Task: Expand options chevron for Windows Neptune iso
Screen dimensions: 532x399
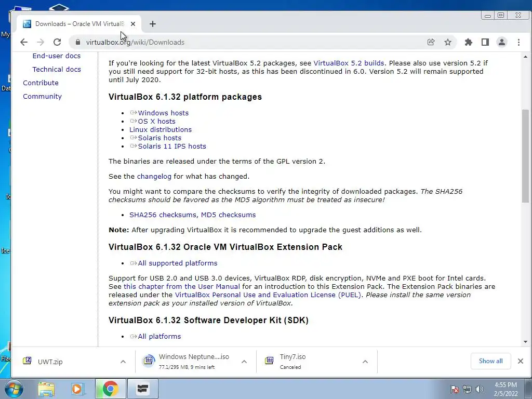Action: tap(244, 362)
